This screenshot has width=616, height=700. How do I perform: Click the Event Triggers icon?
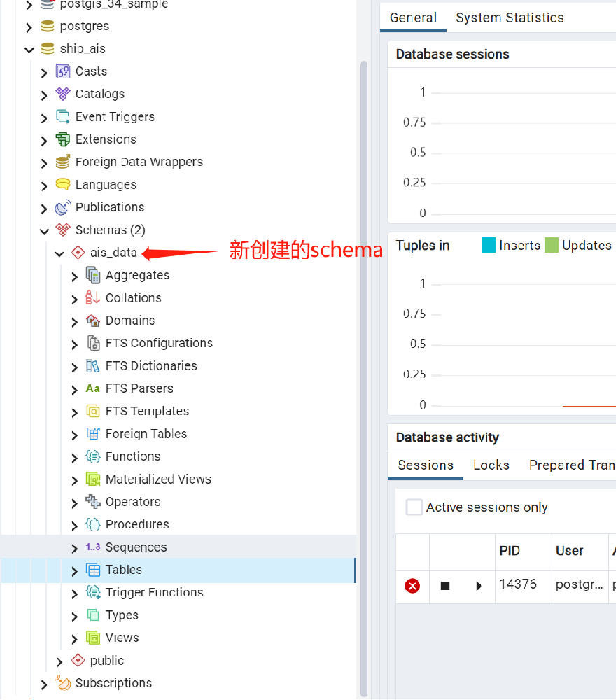tap(62, 116)
